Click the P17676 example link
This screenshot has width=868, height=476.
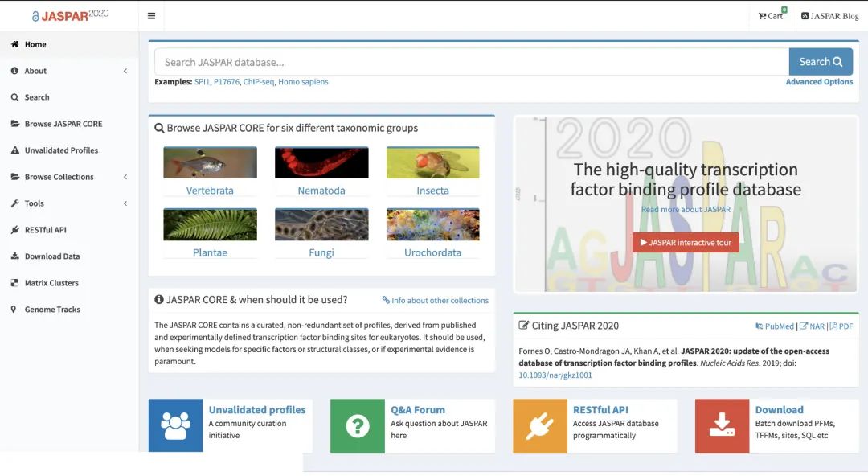[227, 81]
